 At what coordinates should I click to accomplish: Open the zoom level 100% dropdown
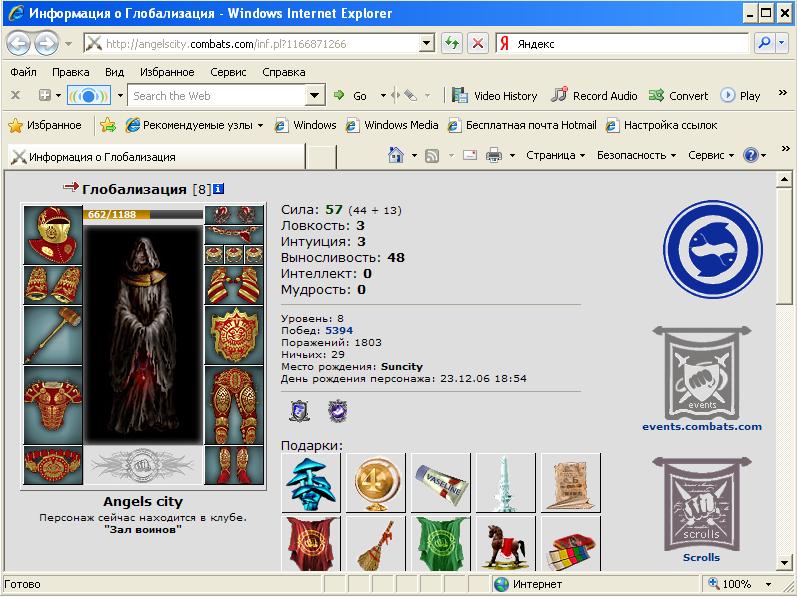pos(769,584)
